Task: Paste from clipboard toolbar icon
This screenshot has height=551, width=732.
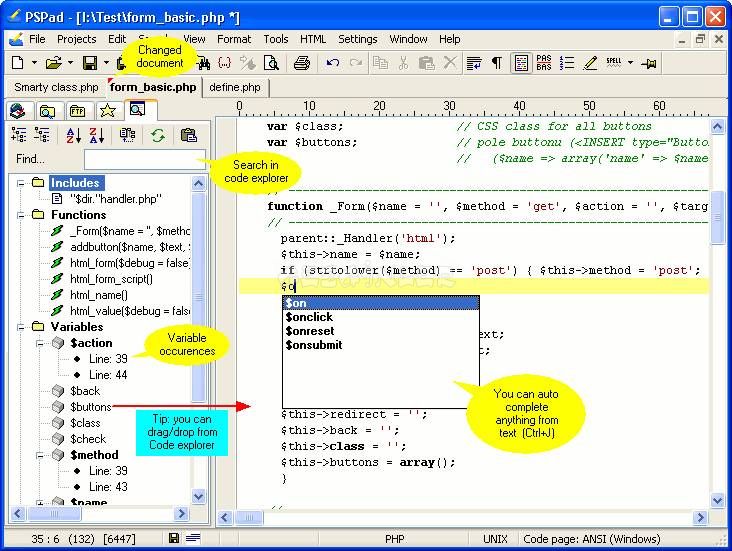Action: tap(426, 63)
